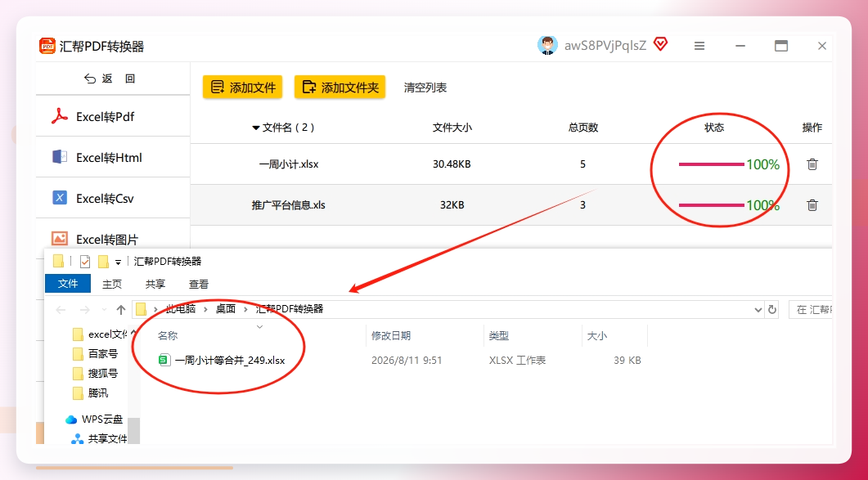Open the user avatar profile picture

tap(547, 46)
